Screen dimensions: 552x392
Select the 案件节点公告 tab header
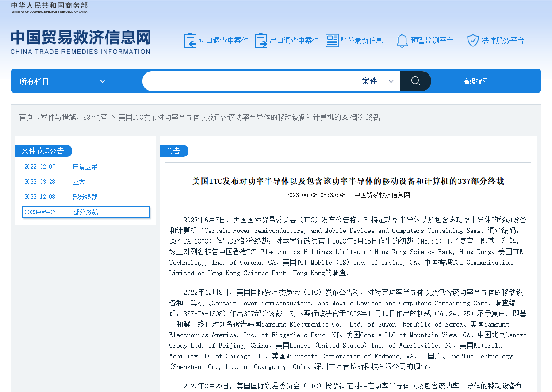[43, 151]
